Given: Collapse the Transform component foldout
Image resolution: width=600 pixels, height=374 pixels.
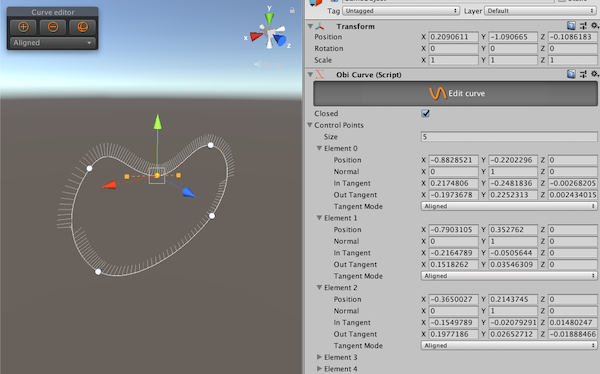Looking at the screenshot, I should click(x=310, y=26).
